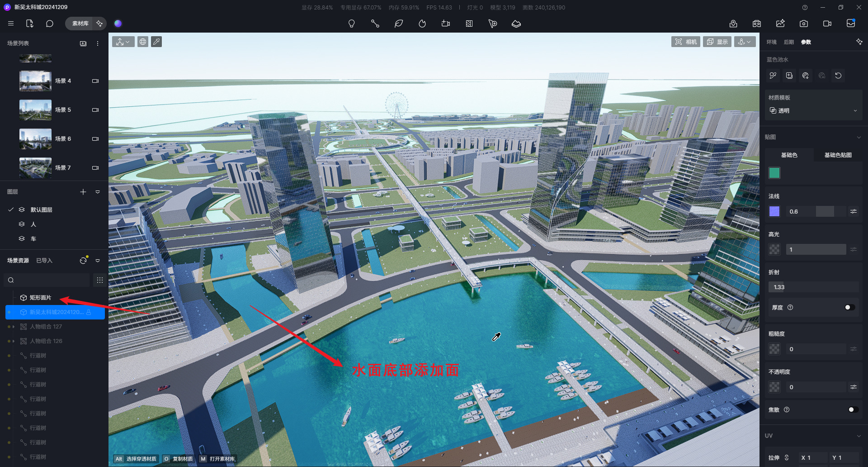Toggle camera icon for 场景 4
Viewport: 868px width, 467px height.
tap(95, 81)
